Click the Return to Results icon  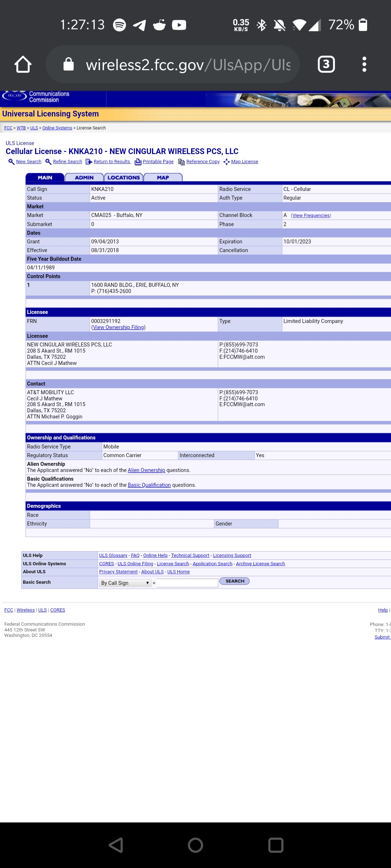click(x=89, y=162)
